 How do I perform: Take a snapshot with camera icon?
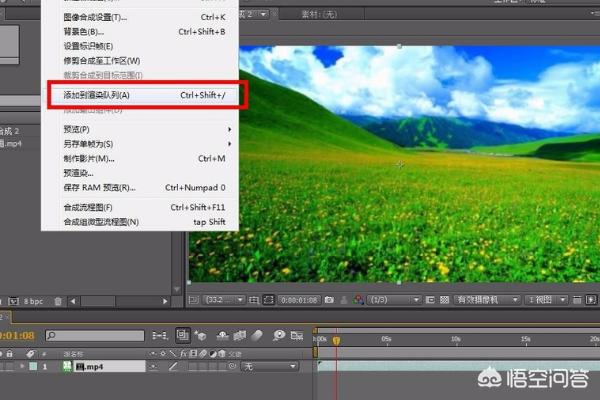(x=329, y=300)
